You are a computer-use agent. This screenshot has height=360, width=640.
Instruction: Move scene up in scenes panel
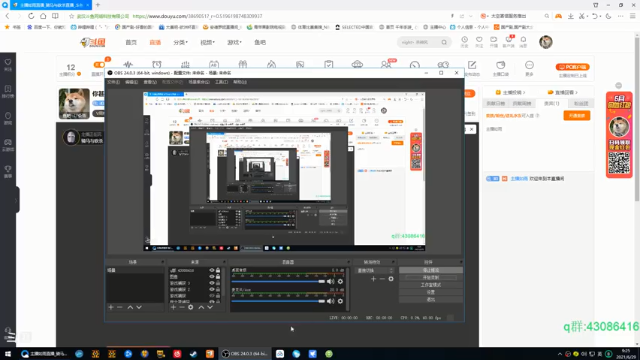click(x=130, y=307)
